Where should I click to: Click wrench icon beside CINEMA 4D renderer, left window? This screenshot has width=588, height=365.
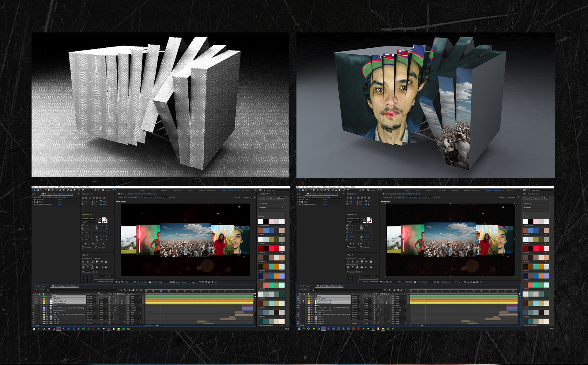[x=254, y=197]
